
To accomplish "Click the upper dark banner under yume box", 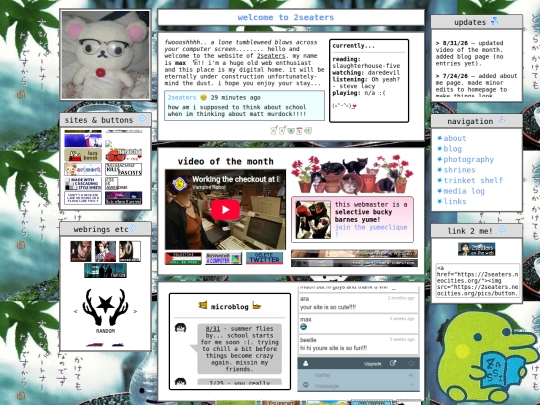I will click(x=354, y=254).
